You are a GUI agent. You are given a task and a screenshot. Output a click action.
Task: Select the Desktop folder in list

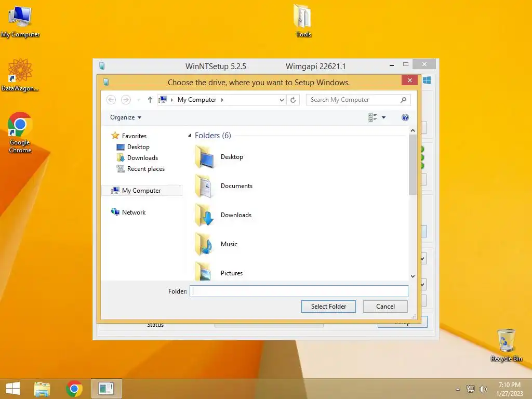point(220,157)
